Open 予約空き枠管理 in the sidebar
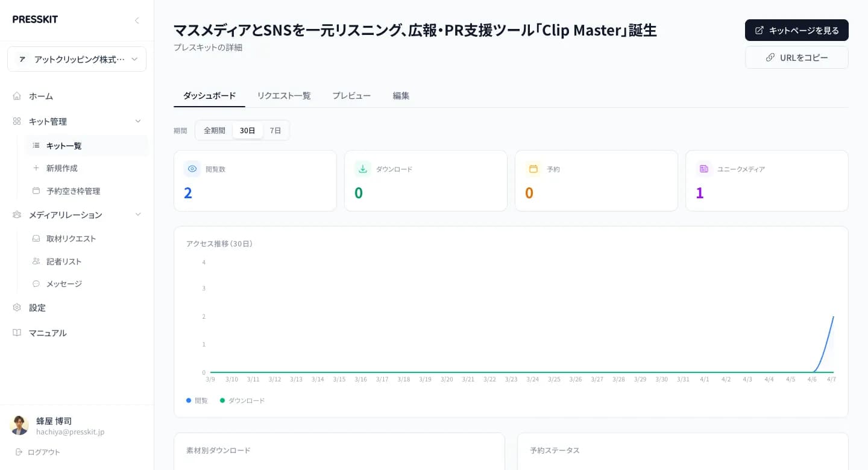The width and height of the screenshot is (868, 470). 87,191
